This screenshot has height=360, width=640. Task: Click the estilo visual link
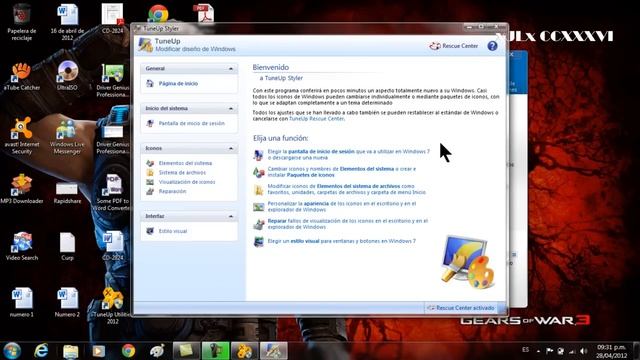click(x=304, y=241)
